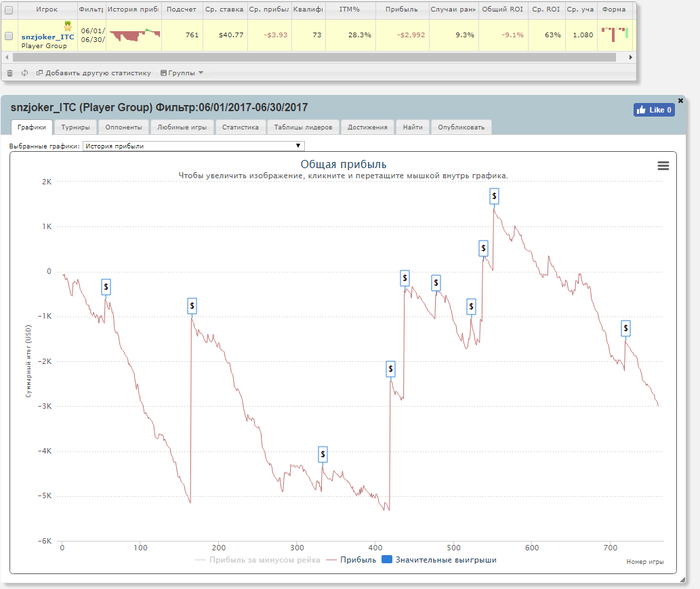Image resolution: width=700 pixels, height=589 pixels.
Task: Click the horizontal table scrollbar thumb
Action: 314,57
